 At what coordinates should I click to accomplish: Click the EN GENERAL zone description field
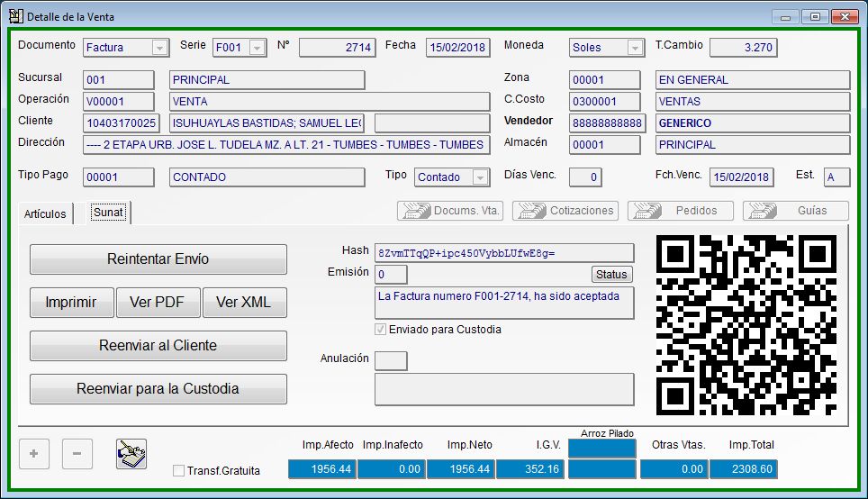pyautogui.click(x=753, y=80)
